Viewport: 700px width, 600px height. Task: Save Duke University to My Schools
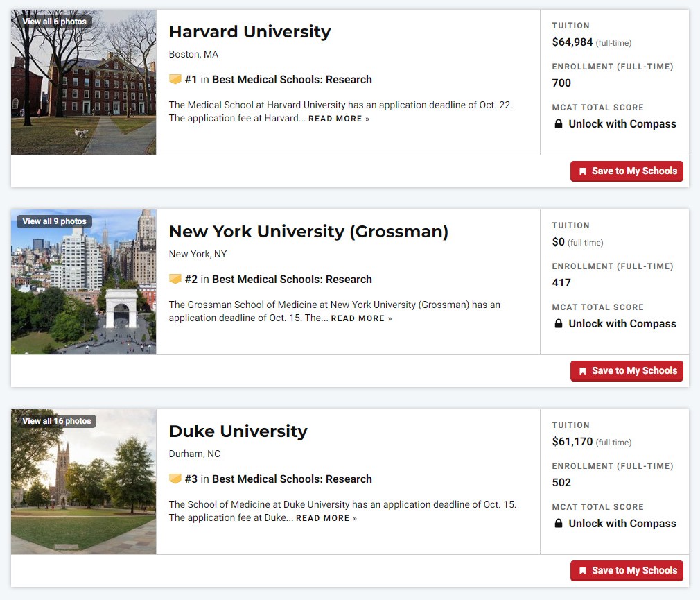coord(627,571)
